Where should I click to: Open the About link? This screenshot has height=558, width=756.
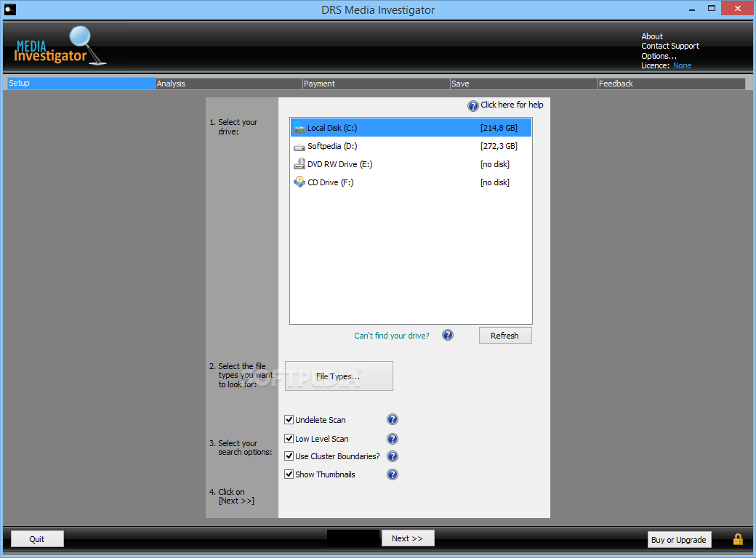(x=652, y=36)
